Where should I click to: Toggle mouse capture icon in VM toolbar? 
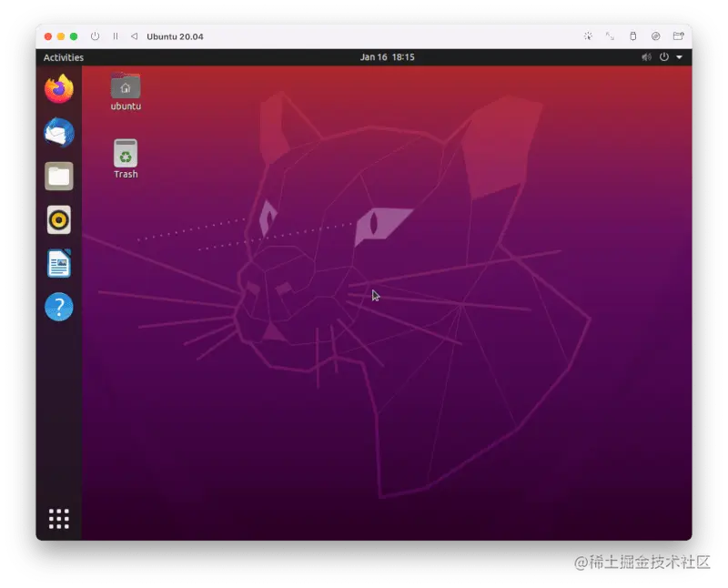pos(588,36)
